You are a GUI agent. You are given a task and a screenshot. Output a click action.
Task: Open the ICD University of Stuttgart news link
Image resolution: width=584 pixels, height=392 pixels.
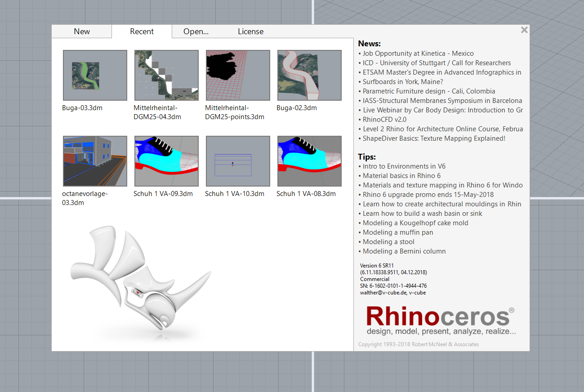pyautogui.click(x=437, y=63)
